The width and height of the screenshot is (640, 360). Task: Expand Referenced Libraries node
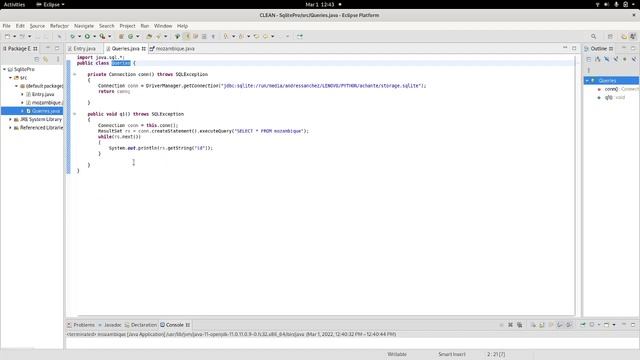click(11, 128)
